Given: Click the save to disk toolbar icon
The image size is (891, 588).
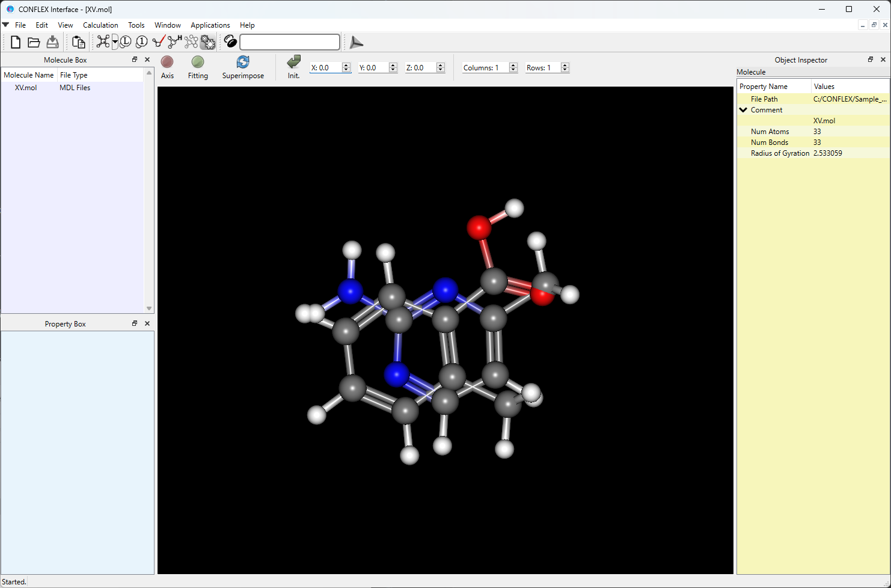Looking at the screenshot, I should click(x=53, y=42).
